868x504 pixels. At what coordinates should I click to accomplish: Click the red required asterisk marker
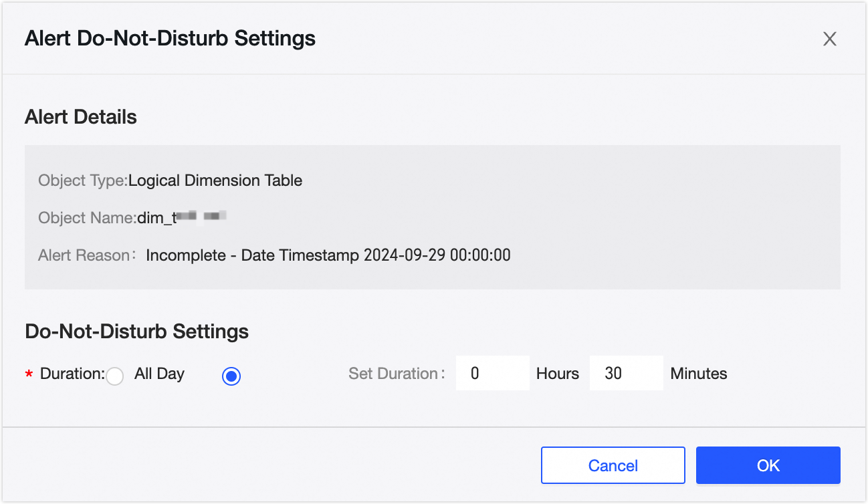click(x=29, y=375)
